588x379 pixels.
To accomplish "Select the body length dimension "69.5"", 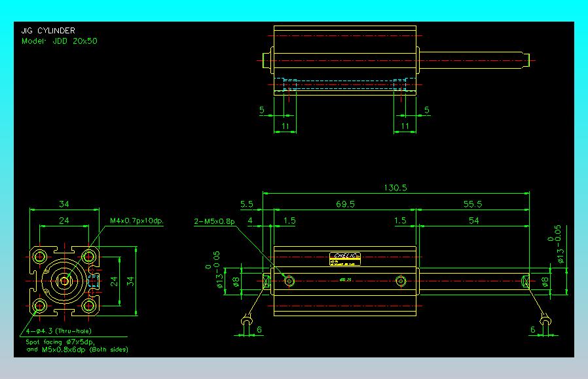I will point(345,204).
